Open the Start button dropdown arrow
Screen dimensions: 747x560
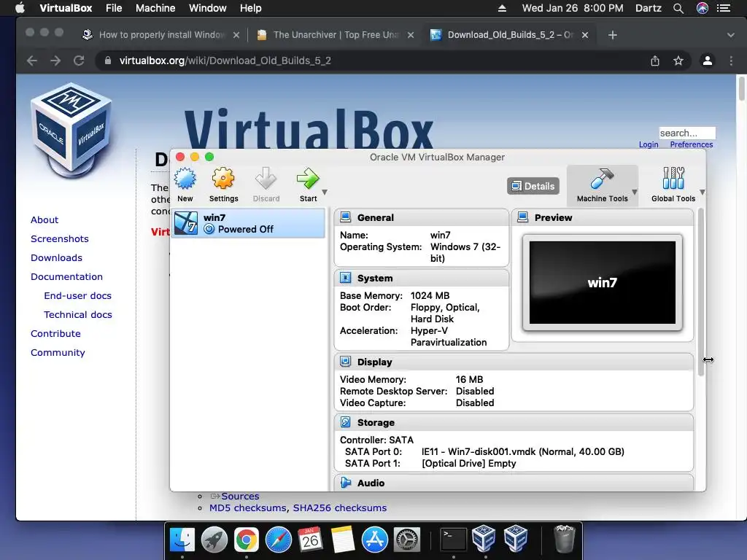click(325, 192)
